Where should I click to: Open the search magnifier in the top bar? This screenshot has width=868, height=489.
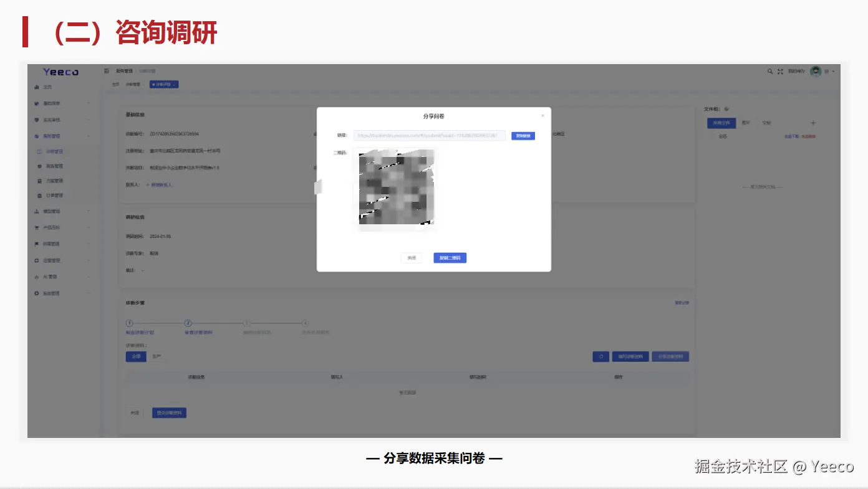pos(769,71)
